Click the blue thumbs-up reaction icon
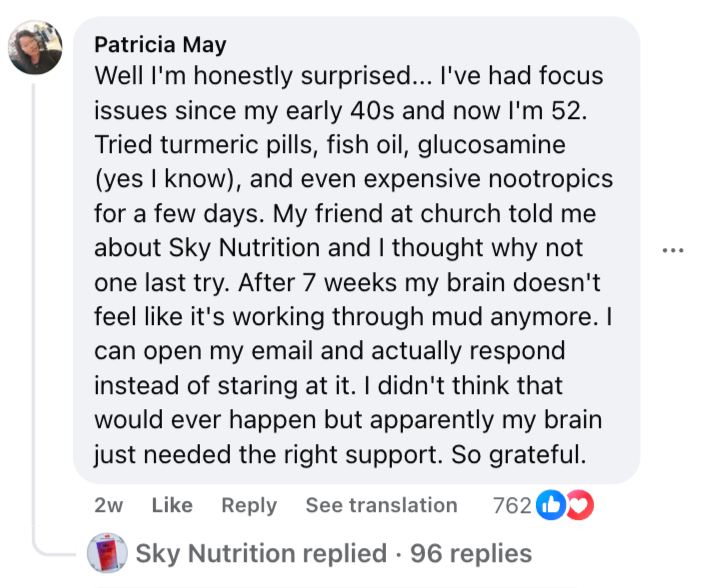 pos(551,506)
